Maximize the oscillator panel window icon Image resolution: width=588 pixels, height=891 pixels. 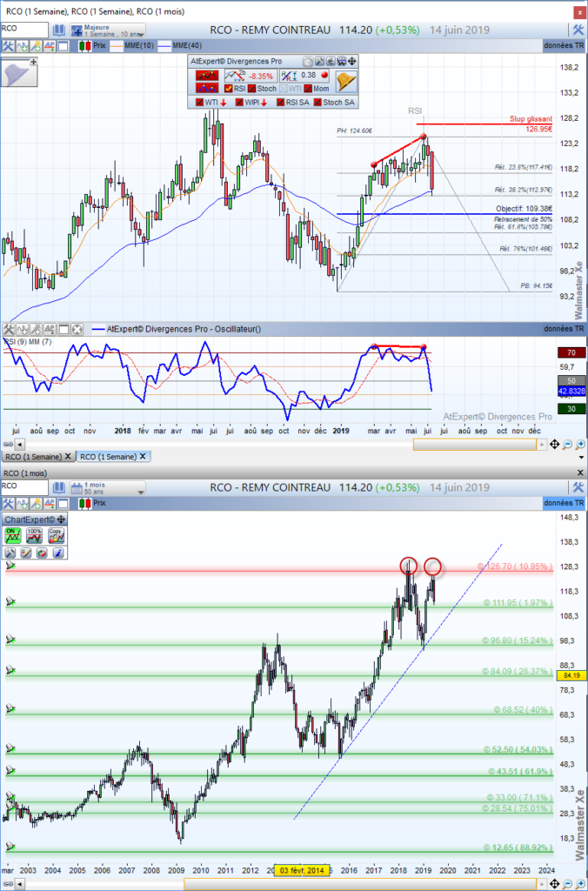63,329
